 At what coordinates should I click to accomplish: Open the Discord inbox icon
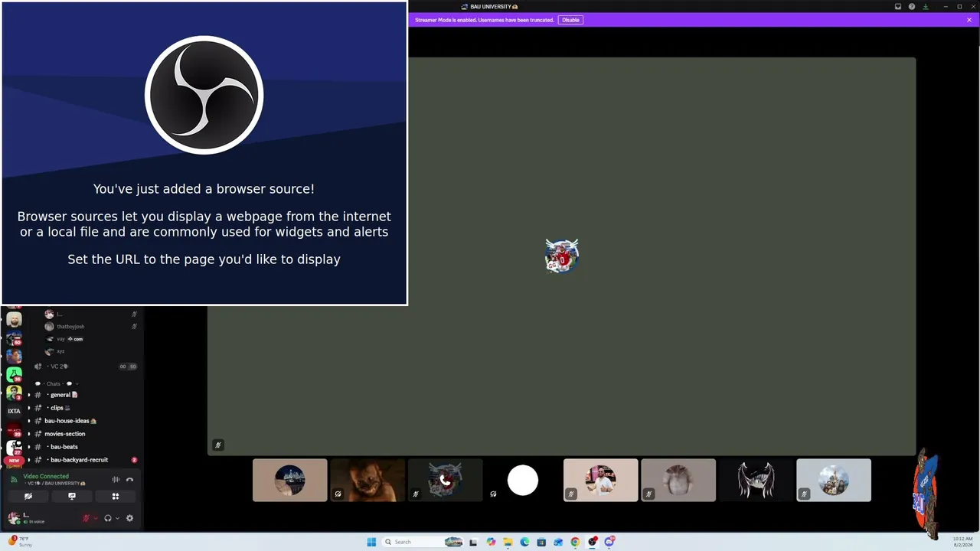point(898,7)
